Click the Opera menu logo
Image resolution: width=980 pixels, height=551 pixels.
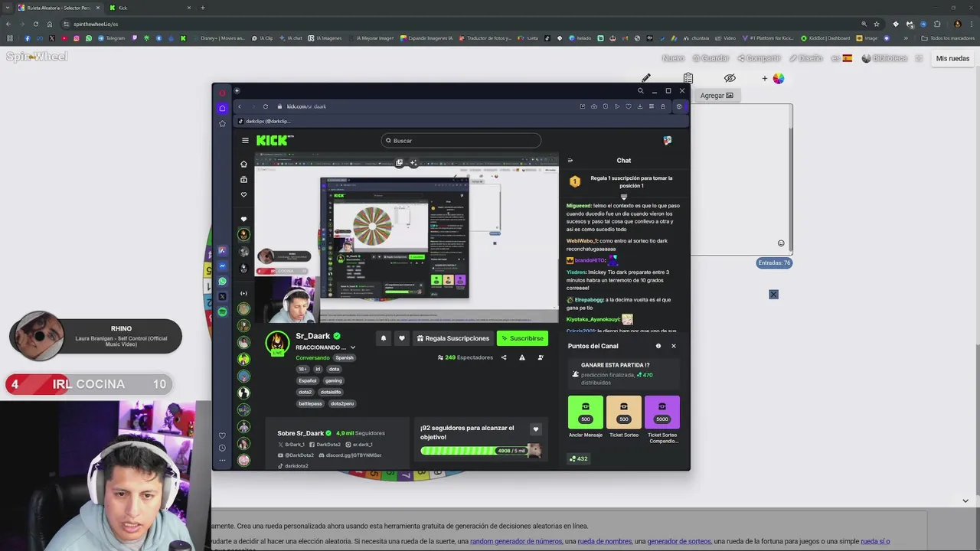pyautogui.click(x=222, y=93)
